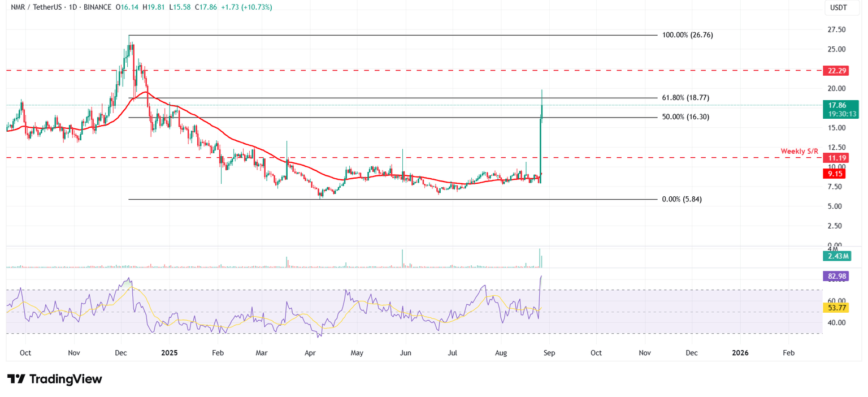This screenshot has width=868, height=397.
Task: Select the 50.00% (16.30) Fibonacci label
Action: pyautogui.click(x=685, y=117)
